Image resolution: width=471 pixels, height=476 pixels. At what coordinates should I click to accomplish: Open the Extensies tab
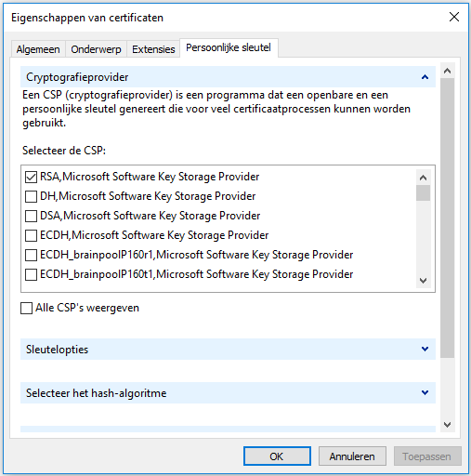tap(153, 49)
